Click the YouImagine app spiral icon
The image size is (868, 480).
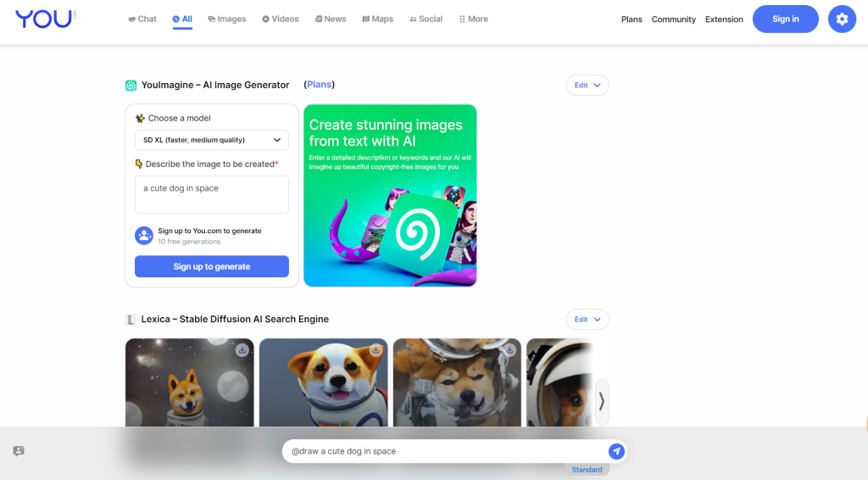[131, 86]
